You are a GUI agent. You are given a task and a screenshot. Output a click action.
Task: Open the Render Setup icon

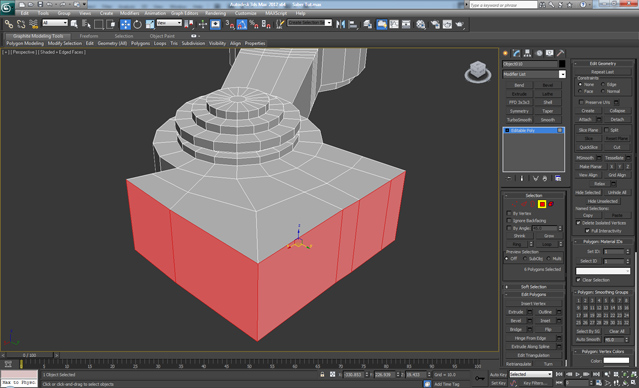(x=435, y=24)
